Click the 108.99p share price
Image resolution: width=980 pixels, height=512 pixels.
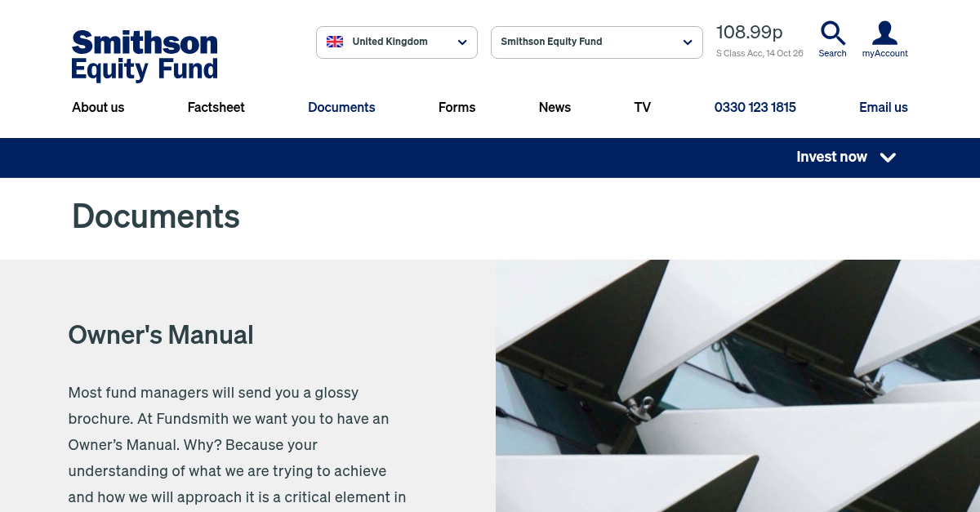750,32
